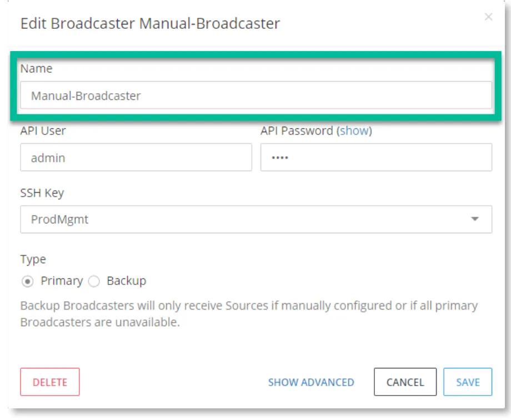
Task: Select the Primary type radio button
Action: [27, 281]
